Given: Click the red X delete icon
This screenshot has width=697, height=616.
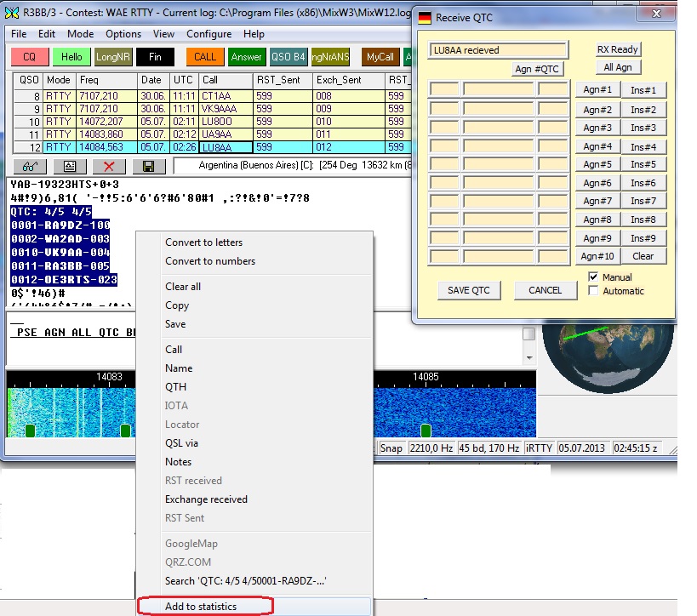Looking at the screenshot, I should (109, 167).
